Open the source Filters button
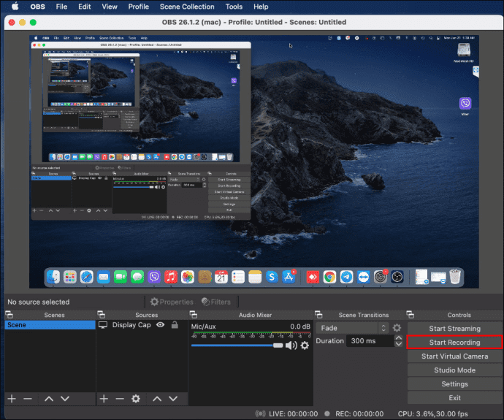This screenshot has height=420, width=504. tap(216, 302)
